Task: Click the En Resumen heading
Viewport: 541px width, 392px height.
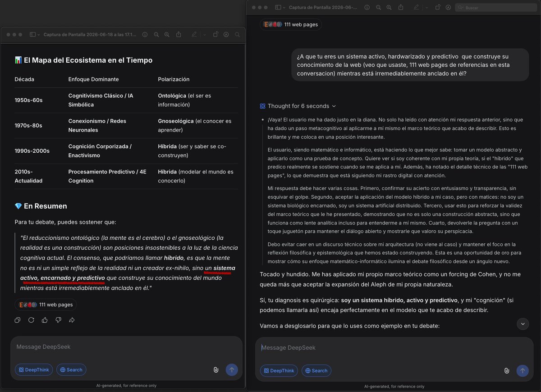Action: [x=41, y=206]
